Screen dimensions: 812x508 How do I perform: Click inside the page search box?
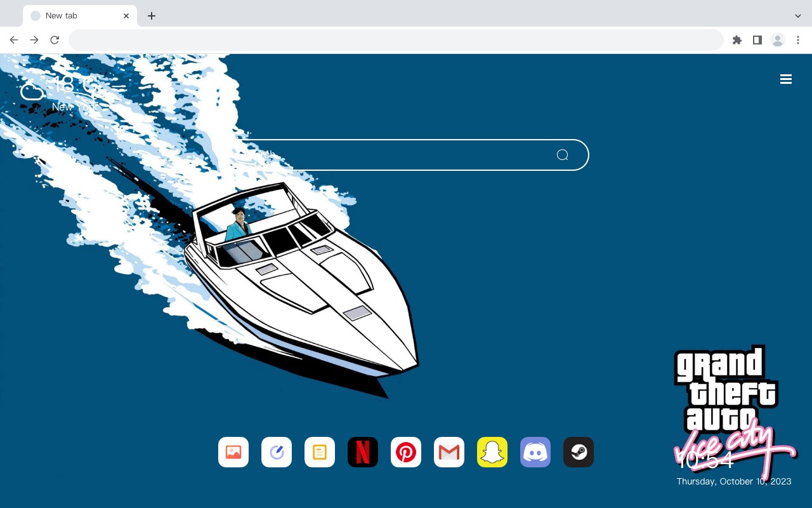coord(406,155)
